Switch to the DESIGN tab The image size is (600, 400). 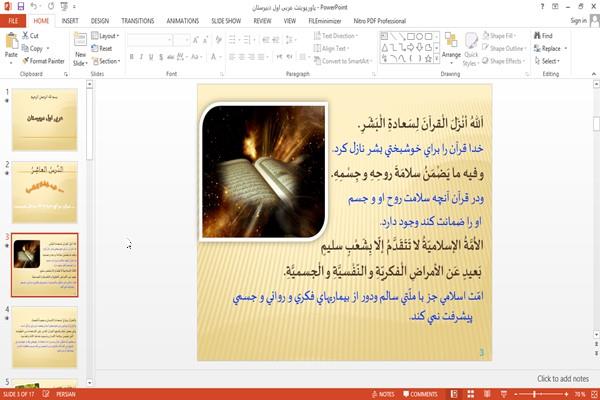(x=100, y=21)
